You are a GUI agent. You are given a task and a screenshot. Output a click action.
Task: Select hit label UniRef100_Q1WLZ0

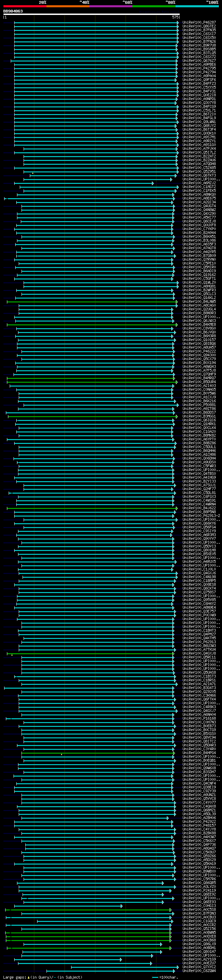point(199,283)
